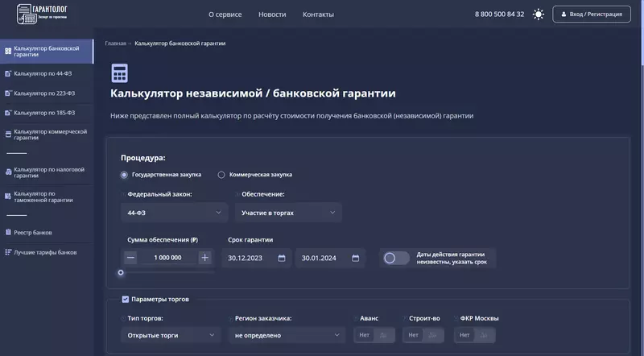Click the icon beside Калькулятор по 44-ФЗ
This screenshot has height=356, width=644.
[x=8, y=73]
